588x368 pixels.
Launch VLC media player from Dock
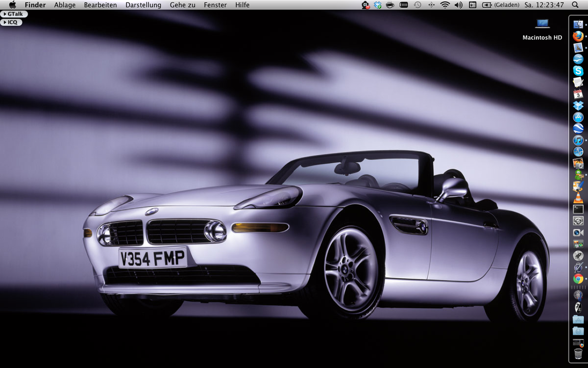click(578, 198)
